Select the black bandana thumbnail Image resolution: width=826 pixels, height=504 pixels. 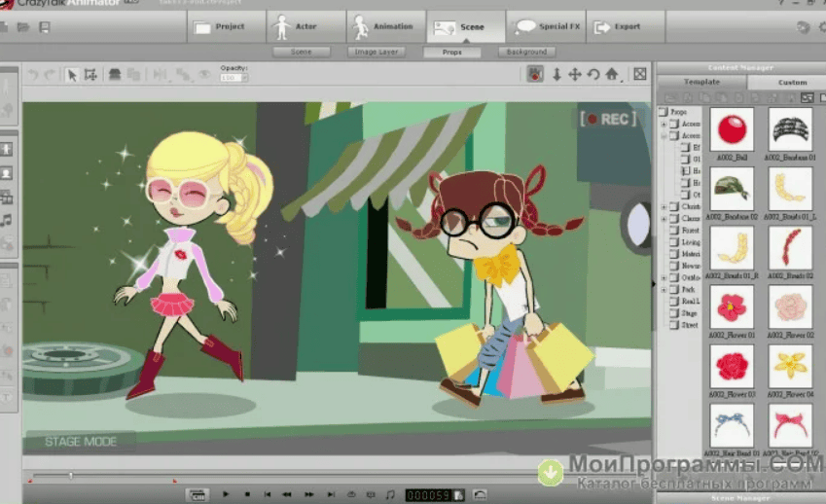[x=790, y=129]
